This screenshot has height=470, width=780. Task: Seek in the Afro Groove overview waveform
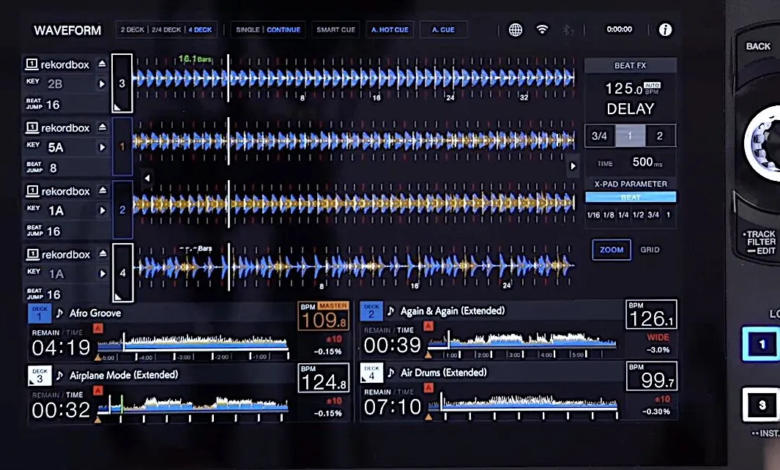click(x=193, y=342)
